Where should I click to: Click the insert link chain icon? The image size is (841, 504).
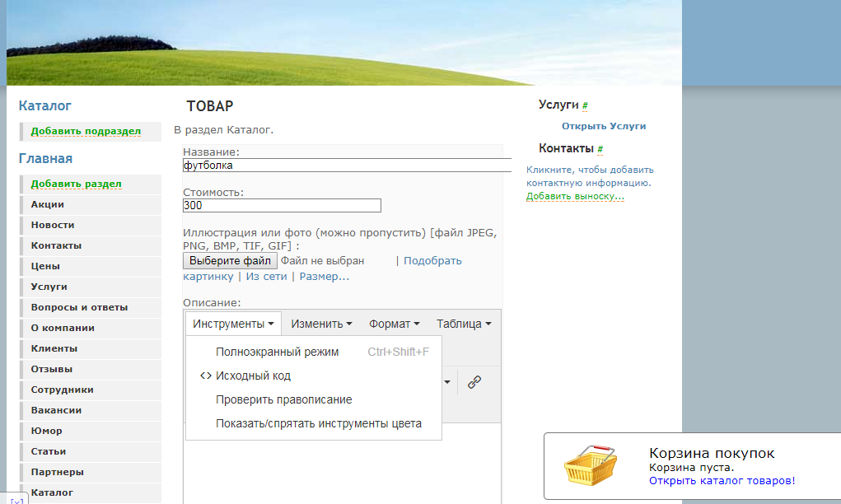(x=474, y=382)
